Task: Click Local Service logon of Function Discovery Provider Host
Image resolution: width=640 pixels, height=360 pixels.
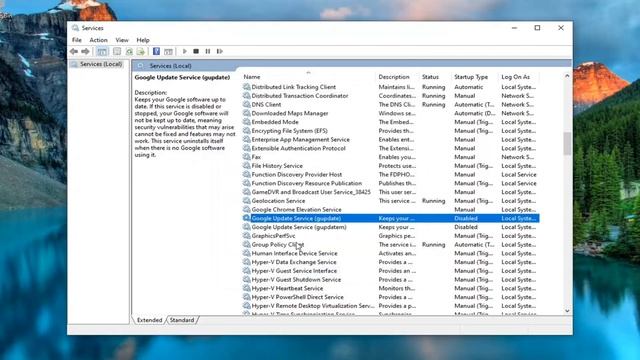Action: pyautogui.click(x=519, y=175)
